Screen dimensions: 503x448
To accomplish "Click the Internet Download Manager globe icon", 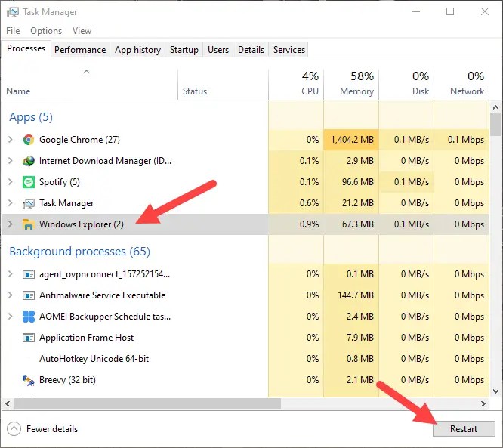I will 29,161.
